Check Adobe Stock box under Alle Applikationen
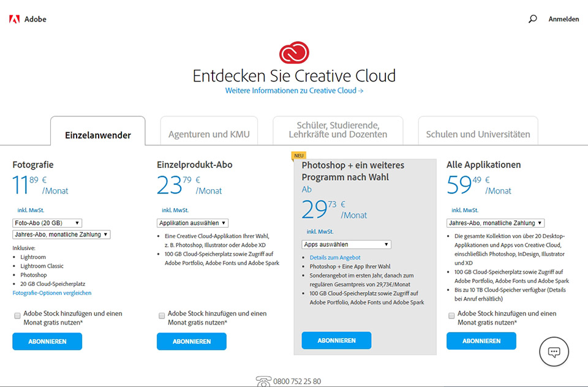This screenshot has width=588, height=387. point(451,316)
